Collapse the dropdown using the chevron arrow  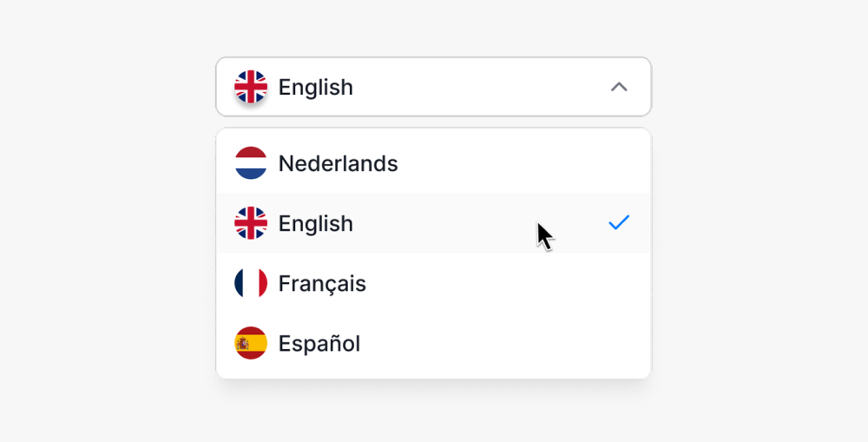(619, 87)
